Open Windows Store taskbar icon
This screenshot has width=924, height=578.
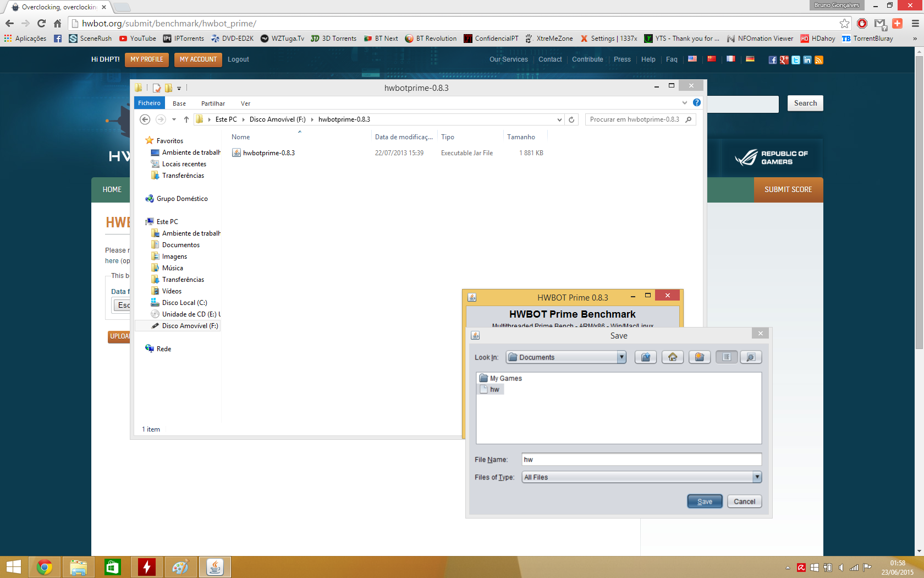113,567
